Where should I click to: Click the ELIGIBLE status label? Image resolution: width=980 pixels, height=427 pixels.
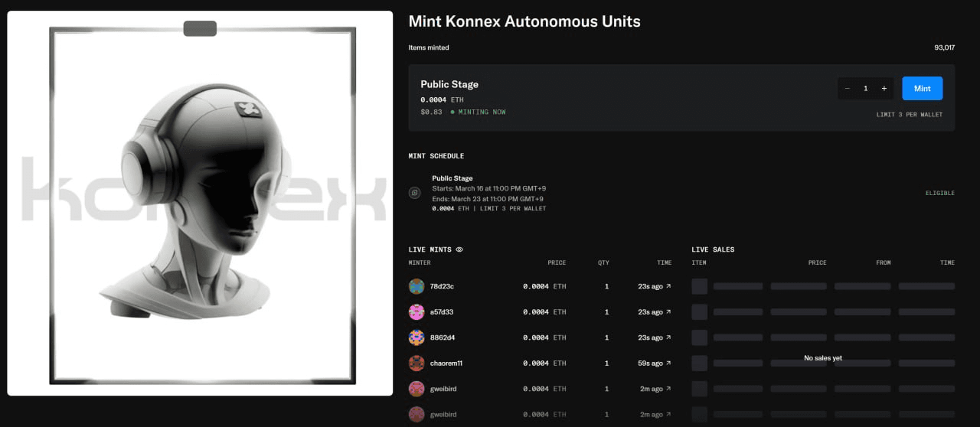click(x=939, y=193)
